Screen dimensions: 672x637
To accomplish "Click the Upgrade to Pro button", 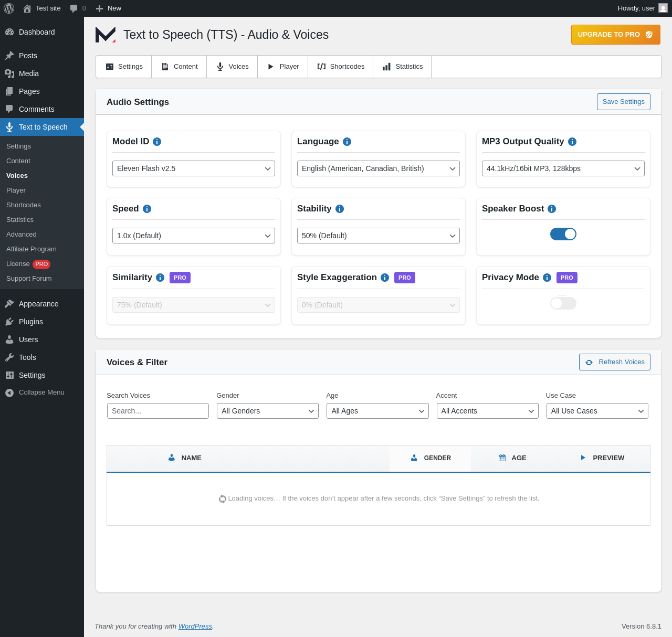I will pyautogui.click(x=616, y=35).
